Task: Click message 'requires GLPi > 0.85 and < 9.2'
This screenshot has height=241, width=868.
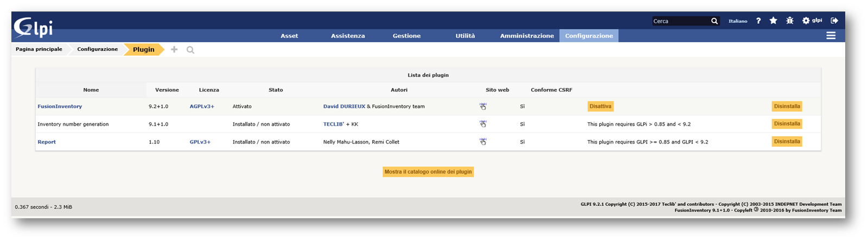Action: pos(639,124)
